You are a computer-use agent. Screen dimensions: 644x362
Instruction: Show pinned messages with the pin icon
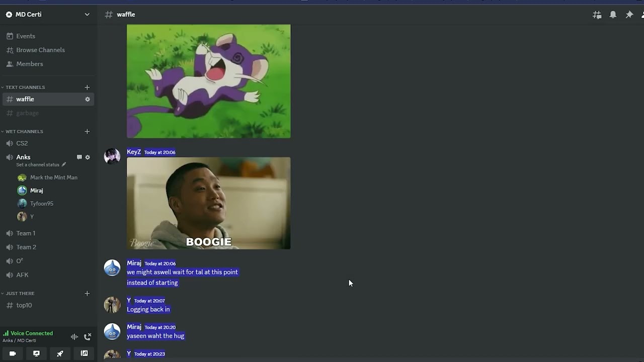point(629,15)
